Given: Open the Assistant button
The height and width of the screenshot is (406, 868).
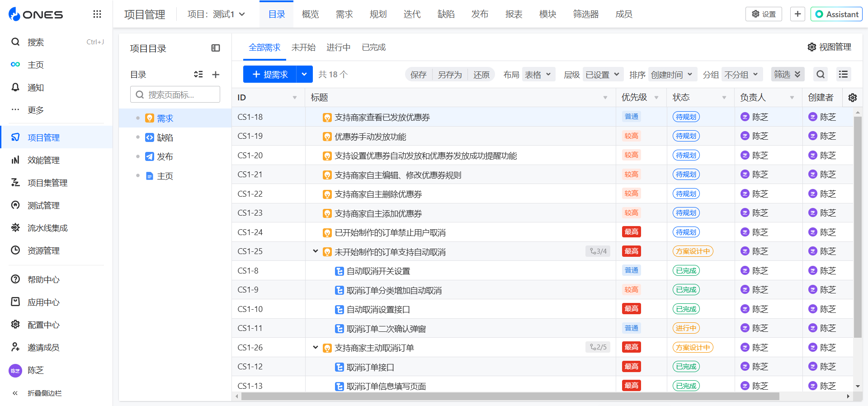Looking at the screenshot, I should tap(836, 14).
